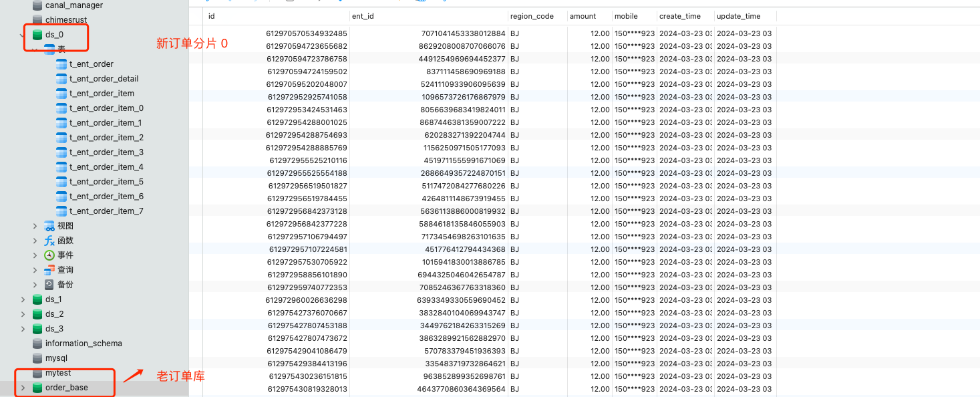Click the t_ent_order_detail table icon
The width and height of the screenshot is (980, 397).
[x=61, y=79]
